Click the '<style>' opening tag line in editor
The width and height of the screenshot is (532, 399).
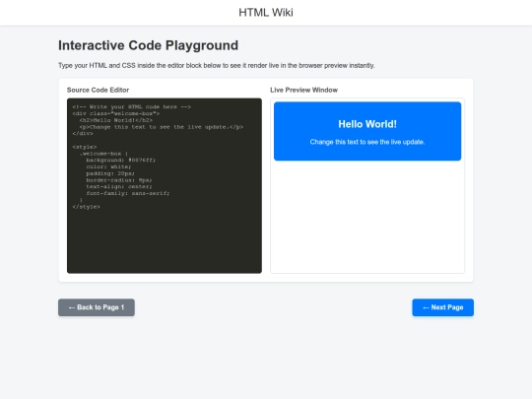[85, 147]
